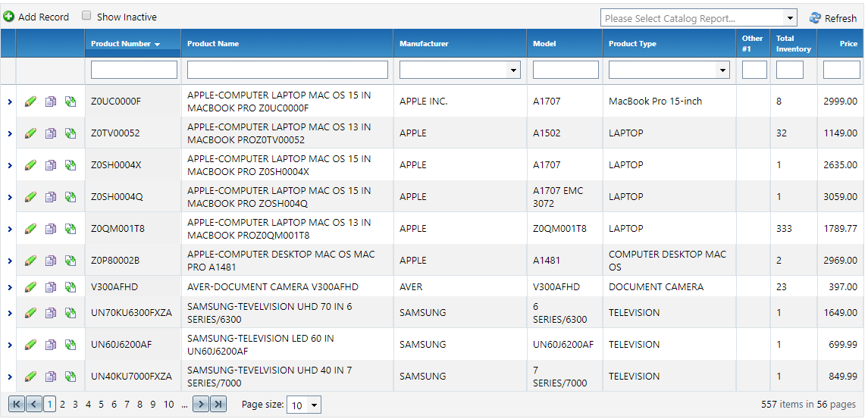This screenshot has width=868, height=419.
Task: Click the pager ellipsis for more pages
Action: pyautogui.click(x=184, y=405)
